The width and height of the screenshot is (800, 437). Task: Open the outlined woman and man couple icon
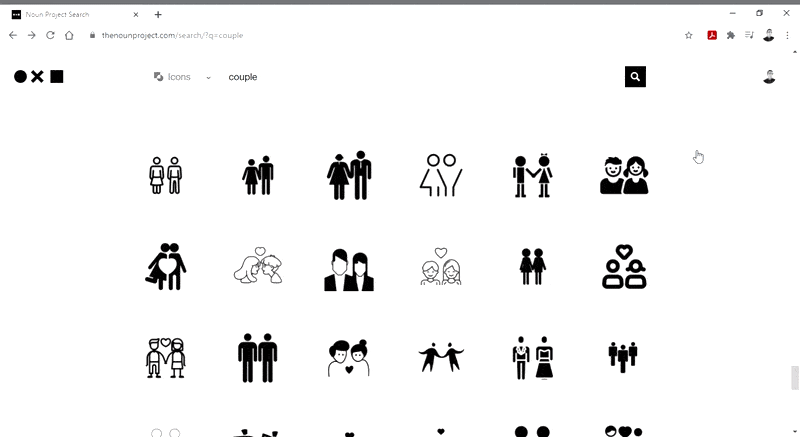coord(166,175)
